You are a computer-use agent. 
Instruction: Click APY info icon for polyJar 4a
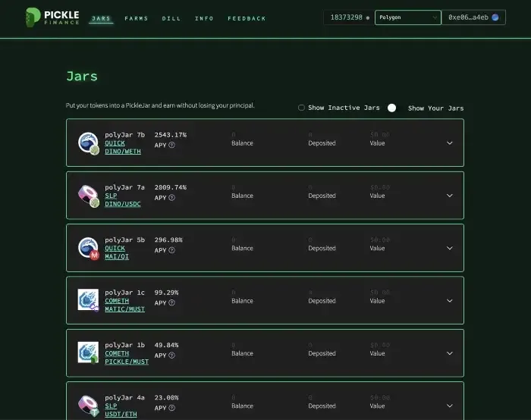tap(171, 408)
